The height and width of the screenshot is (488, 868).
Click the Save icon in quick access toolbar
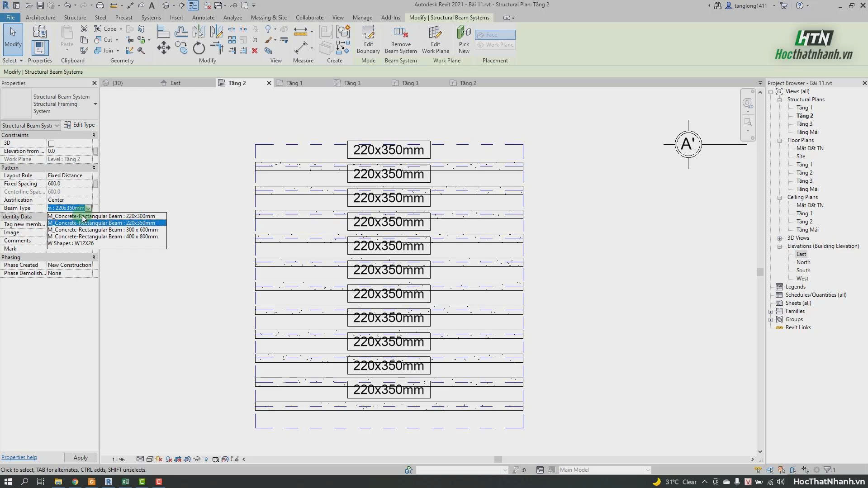40,5
